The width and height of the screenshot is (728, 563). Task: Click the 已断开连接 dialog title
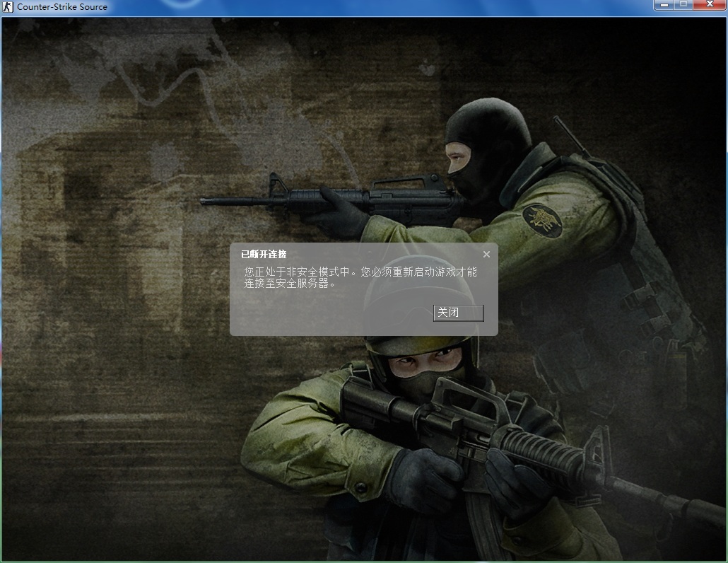(264, 255)
